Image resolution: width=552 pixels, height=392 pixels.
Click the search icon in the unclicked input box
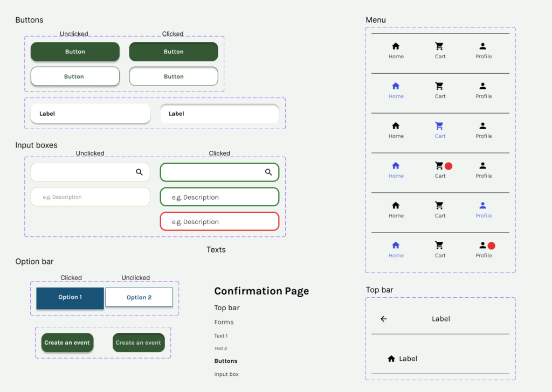pos(139,172)
